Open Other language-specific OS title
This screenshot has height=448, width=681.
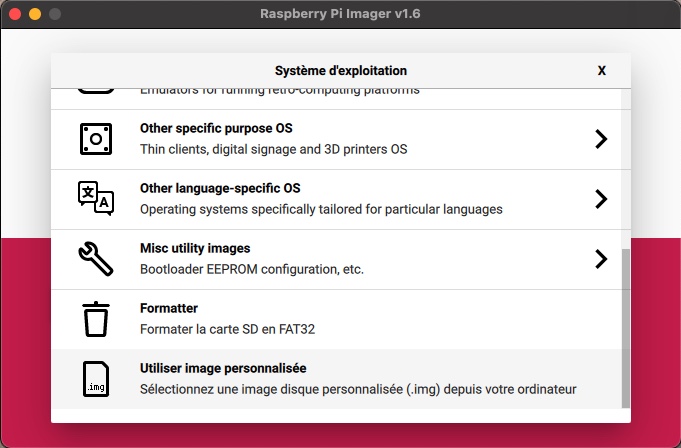click(220, 188)
